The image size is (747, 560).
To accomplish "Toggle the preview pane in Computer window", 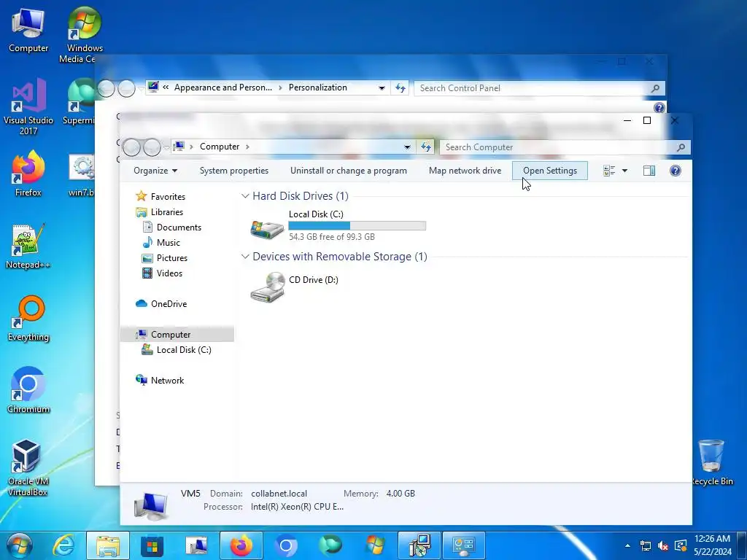I will [649, 171].
